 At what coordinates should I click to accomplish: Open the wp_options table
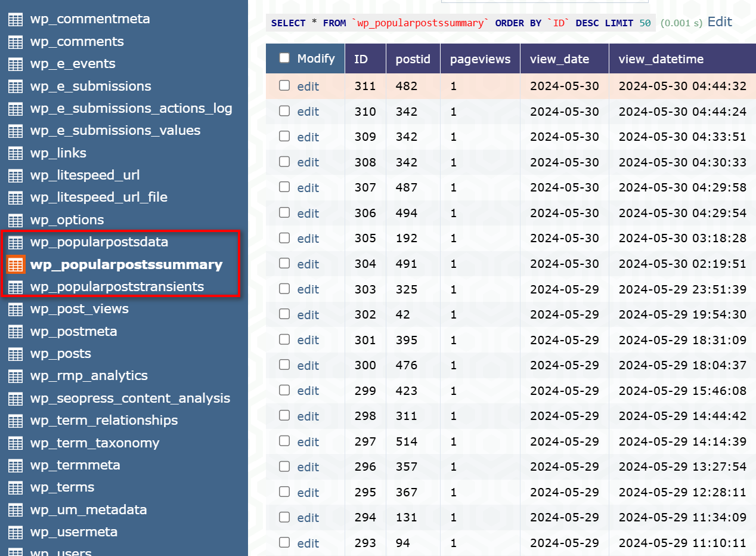click(67, 220)
